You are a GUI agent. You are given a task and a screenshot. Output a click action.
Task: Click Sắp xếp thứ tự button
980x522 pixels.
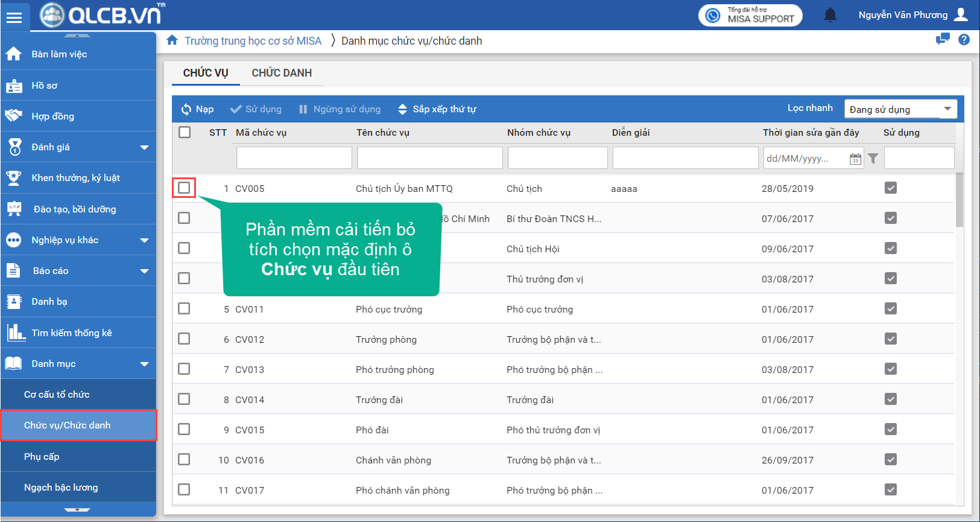(x=437, y=109)
